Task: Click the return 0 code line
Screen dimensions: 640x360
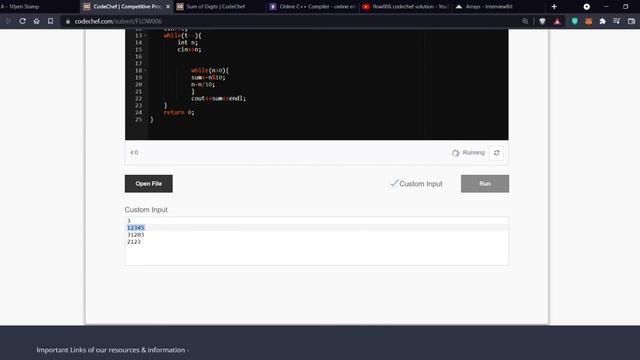Action: 179,112
